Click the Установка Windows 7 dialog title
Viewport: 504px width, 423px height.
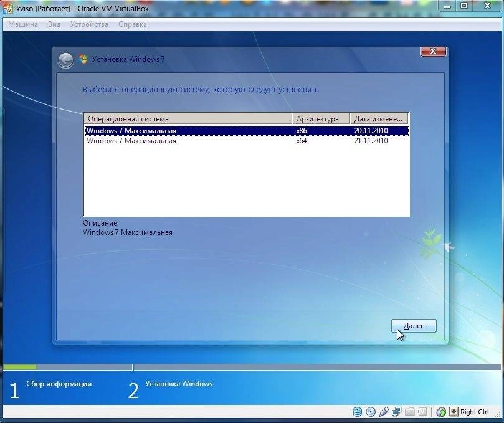[128, 59]
